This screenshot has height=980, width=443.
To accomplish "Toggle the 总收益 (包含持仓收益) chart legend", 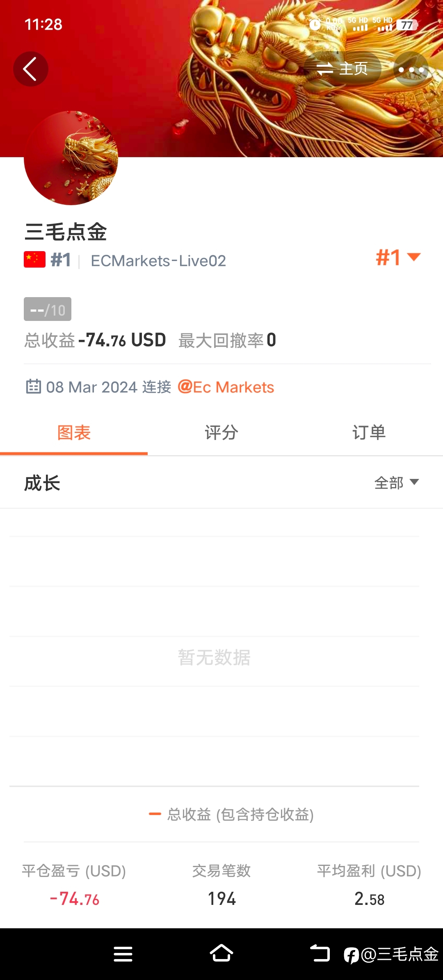I will (231, 814).
